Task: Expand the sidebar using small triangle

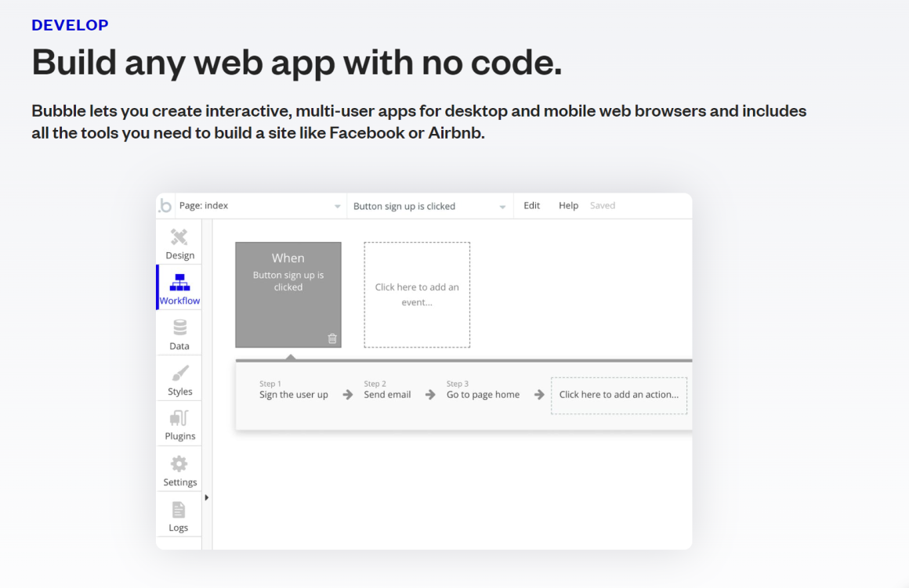Action: coord(206,497)
